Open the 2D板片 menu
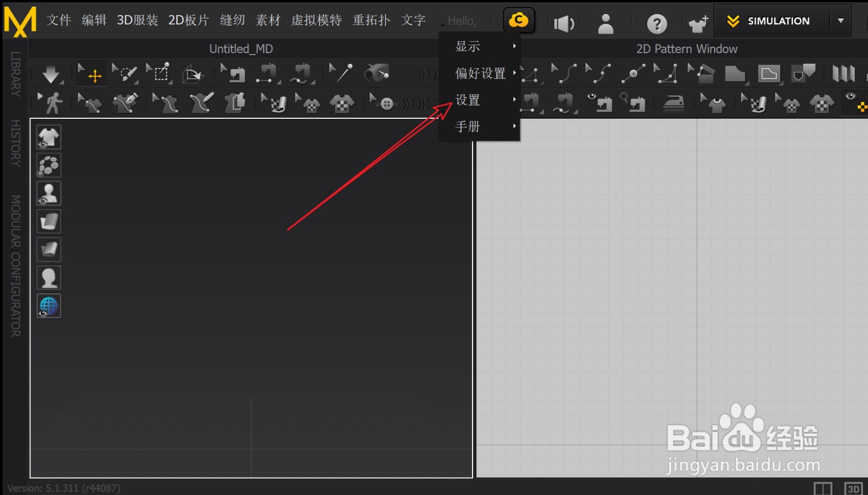Viewport: 868px width, 495px height. (189, 21)
